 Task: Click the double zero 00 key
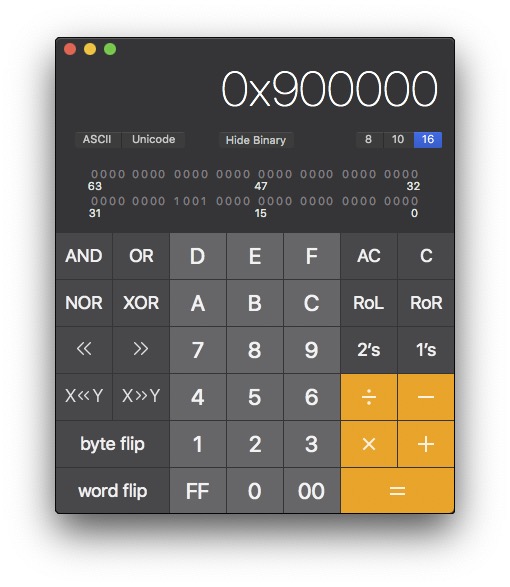(312, 491)
